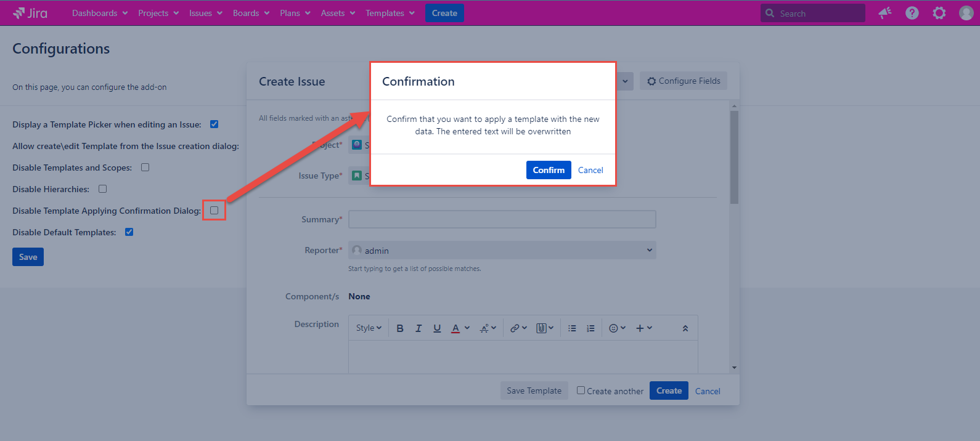980x441 pixels.
Task: Open the Jira help question mark icon
Action: (912, 13)
